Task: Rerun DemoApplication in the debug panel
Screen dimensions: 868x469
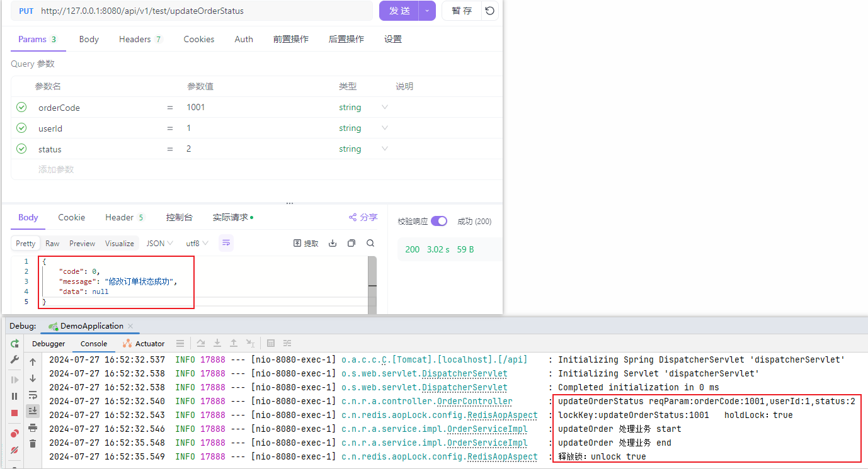Action: click(x=14, y=344)
